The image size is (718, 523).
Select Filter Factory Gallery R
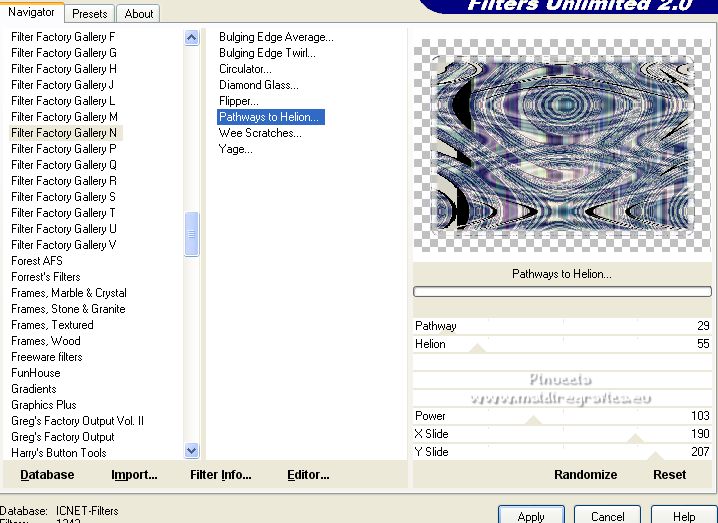click(64, 181)
